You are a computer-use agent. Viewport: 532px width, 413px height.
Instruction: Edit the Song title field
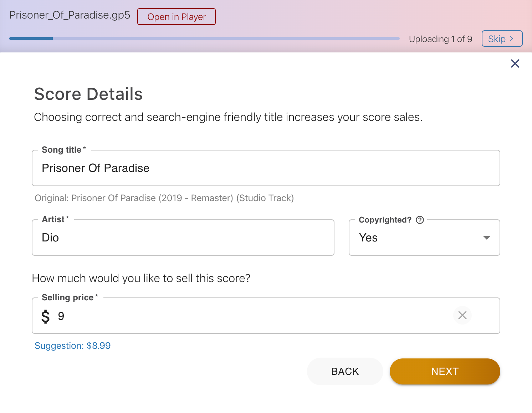[x=266, y=168]
